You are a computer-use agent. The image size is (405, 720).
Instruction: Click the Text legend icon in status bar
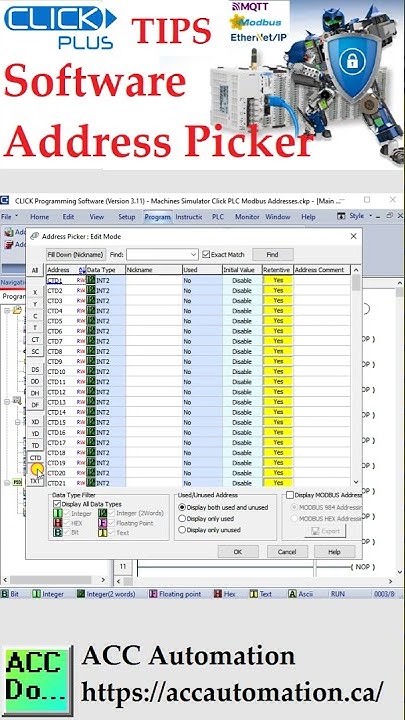[x=254, y=594]
